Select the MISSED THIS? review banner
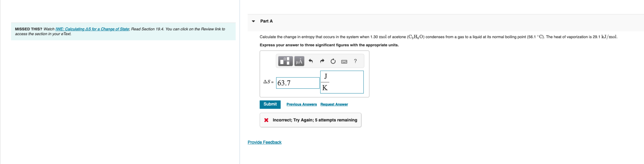644x164 pixels. click(124, 31)
